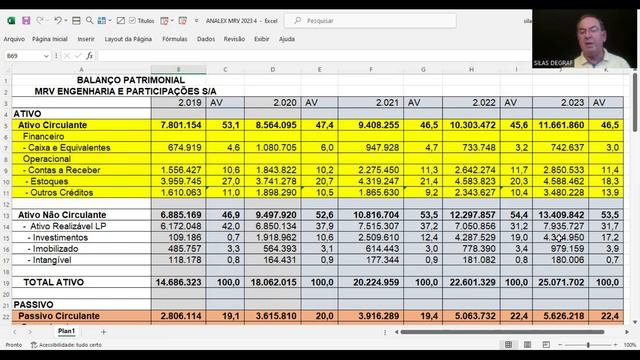Click the Excel application logo icon

pyautogui.click(x=11, y=20)
